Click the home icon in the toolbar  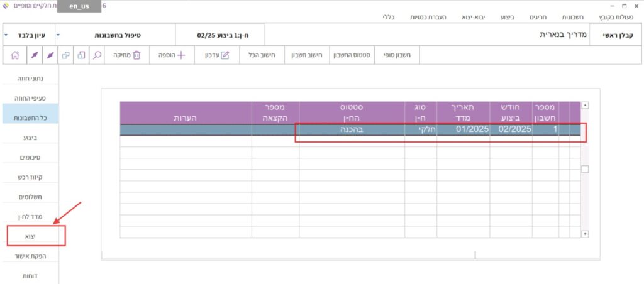(14, 55)
